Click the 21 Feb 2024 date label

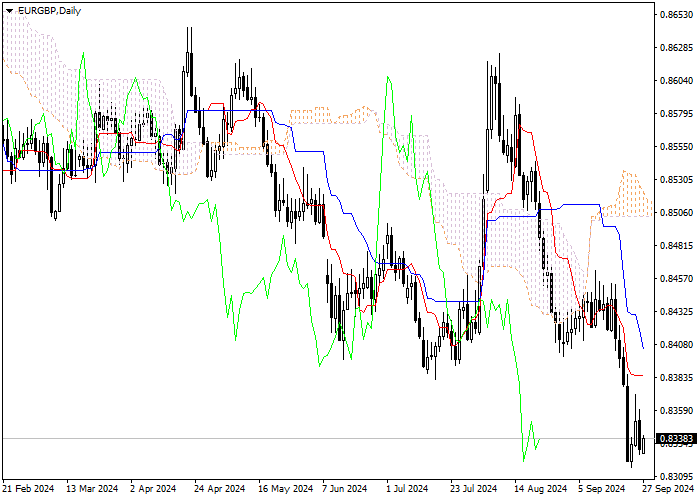tap(29, 489)
